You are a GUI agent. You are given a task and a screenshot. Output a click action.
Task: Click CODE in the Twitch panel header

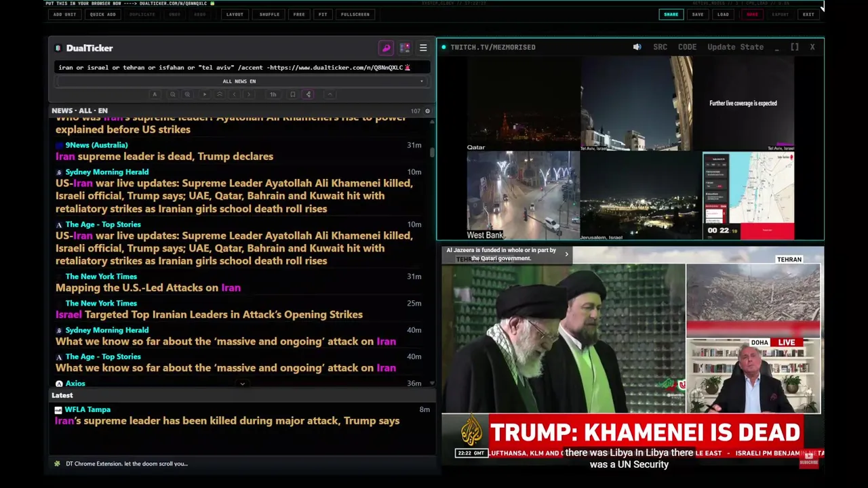coord(687,47)
